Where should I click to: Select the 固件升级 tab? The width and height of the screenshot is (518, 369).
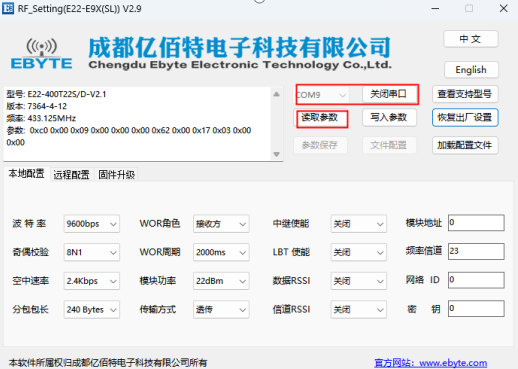click(116, 175)
